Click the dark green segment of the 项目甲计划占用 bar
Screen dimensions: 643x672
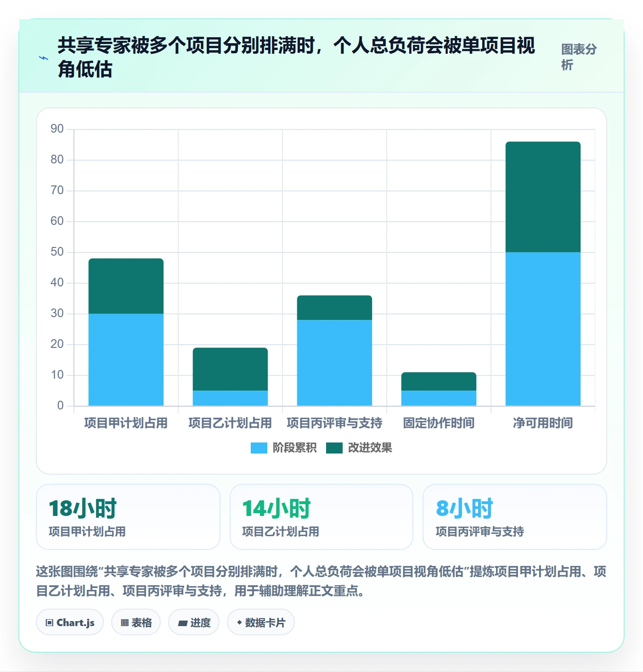126,286
